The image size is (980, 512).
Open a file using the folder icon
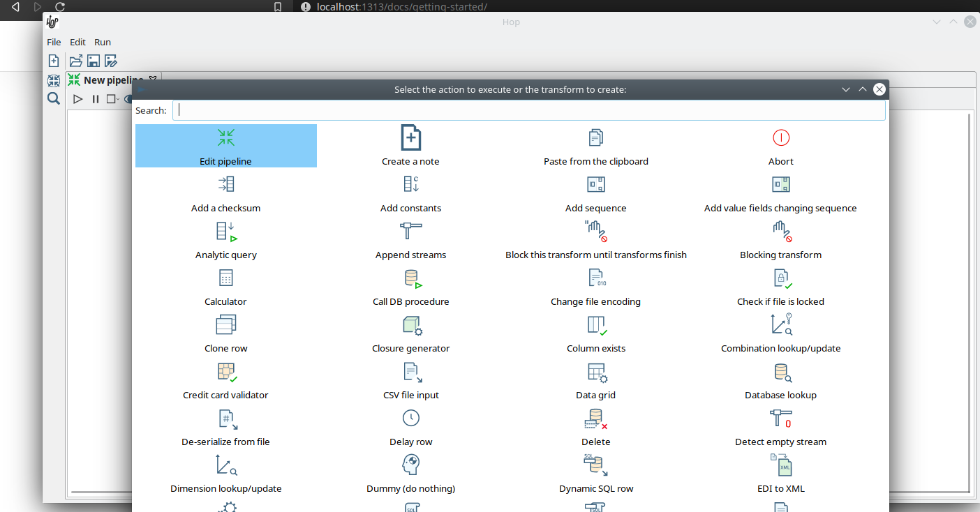[75, 61]
